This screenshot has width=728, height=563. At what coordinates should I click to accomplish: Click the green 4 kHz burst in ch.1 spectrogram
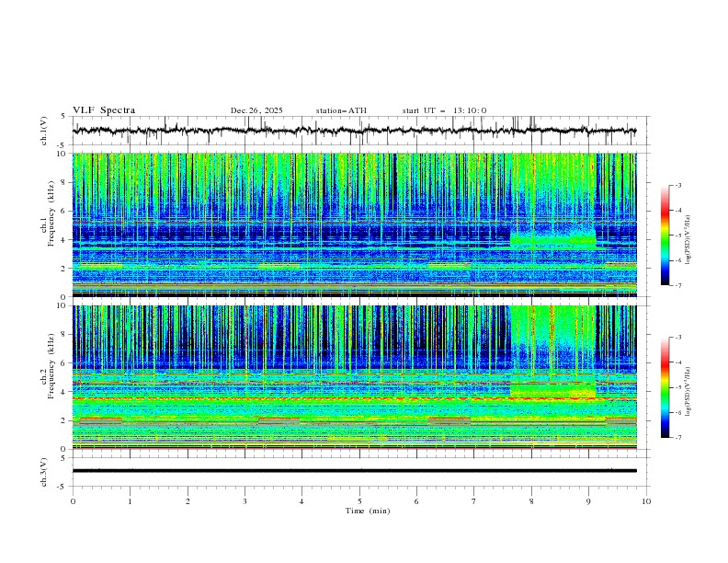tap(552, 241)
